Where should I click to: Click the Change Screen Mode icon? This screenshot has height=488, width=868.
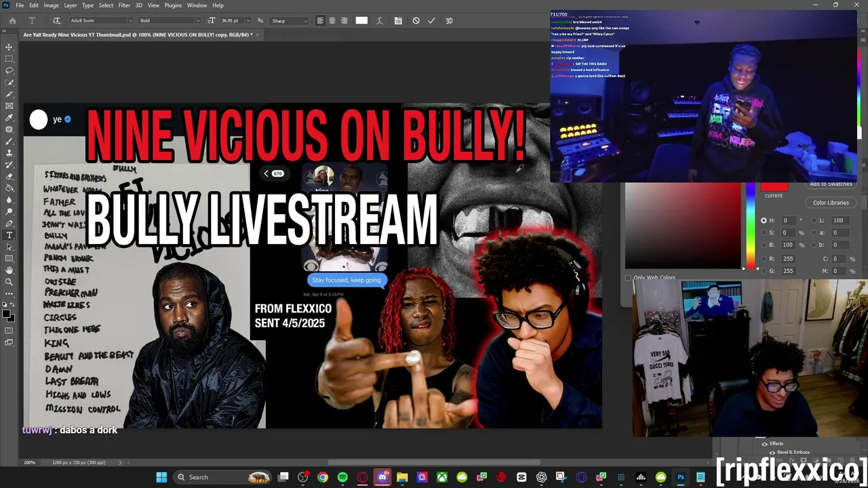pyautogui.click(x=9, y=343)
